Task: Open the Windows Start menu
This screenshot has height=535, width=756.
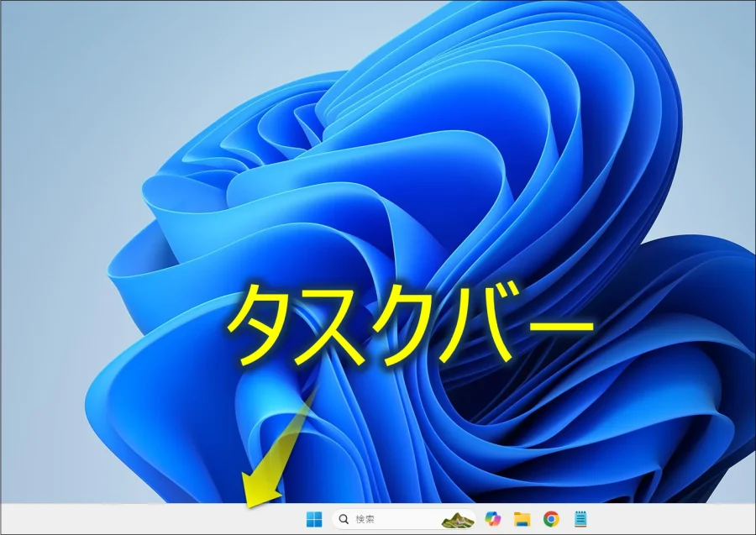Action: tap(313, 519)
